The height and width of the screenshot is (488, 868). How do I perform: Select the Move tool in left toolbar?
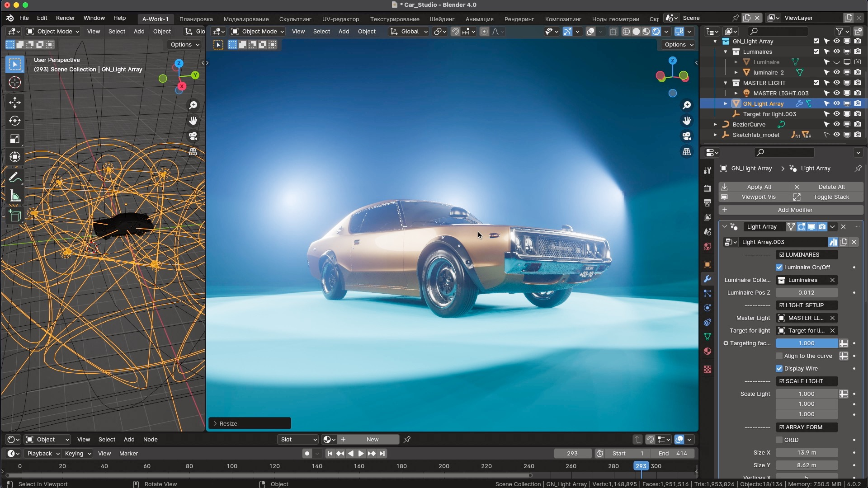(15, 103)
